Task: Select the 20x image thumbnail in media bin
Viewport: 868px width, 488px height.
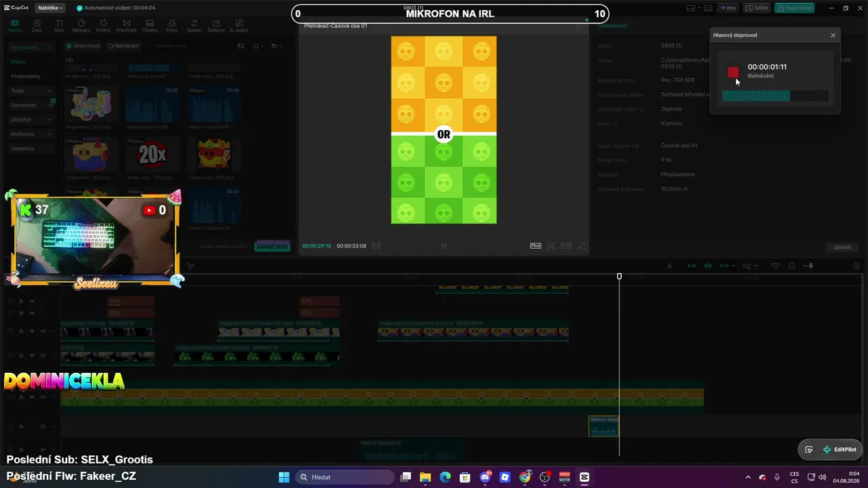Action: 153,155
